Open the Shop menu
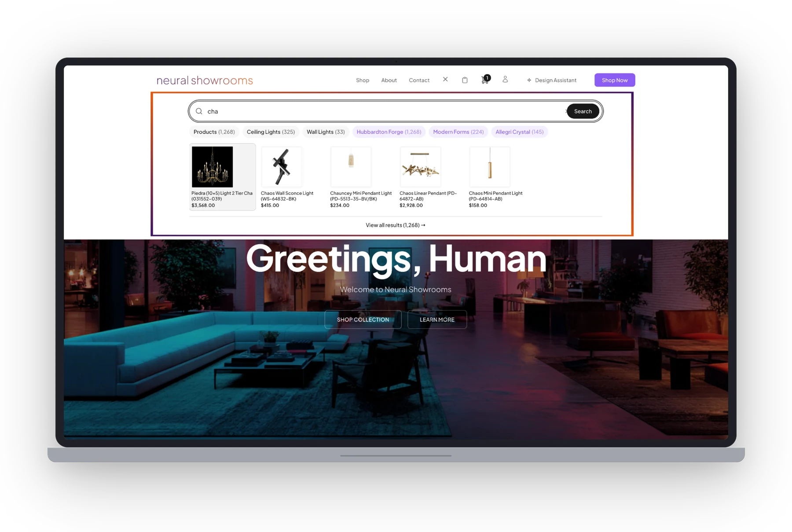This screenshot has width=792, height=532. tap(363, 80)
